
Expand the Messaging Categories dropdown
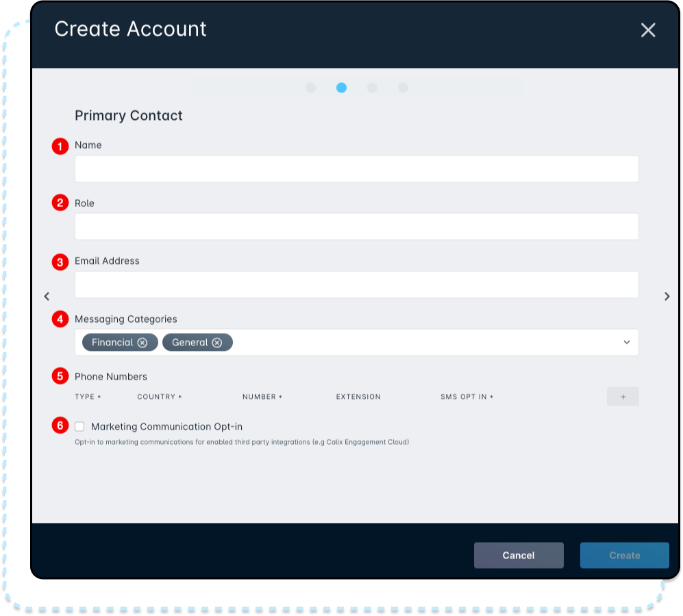point(626,343)
